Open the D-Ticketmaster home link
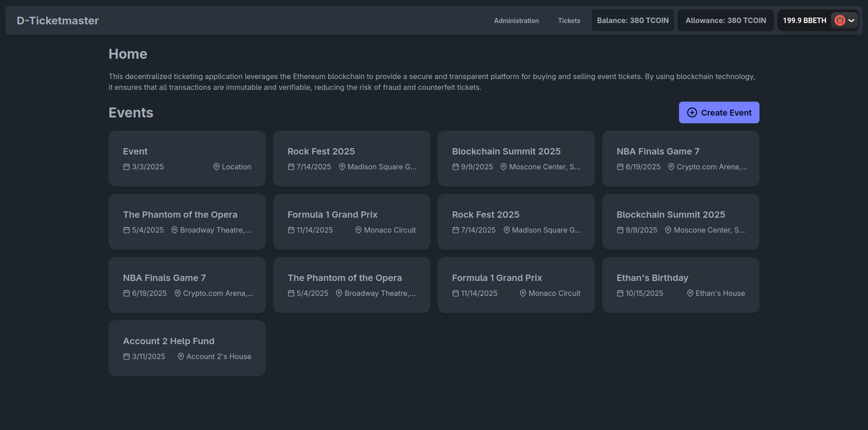Image resolution: width=868 pixels, height=430 pixels. click(x=57, y=21)
